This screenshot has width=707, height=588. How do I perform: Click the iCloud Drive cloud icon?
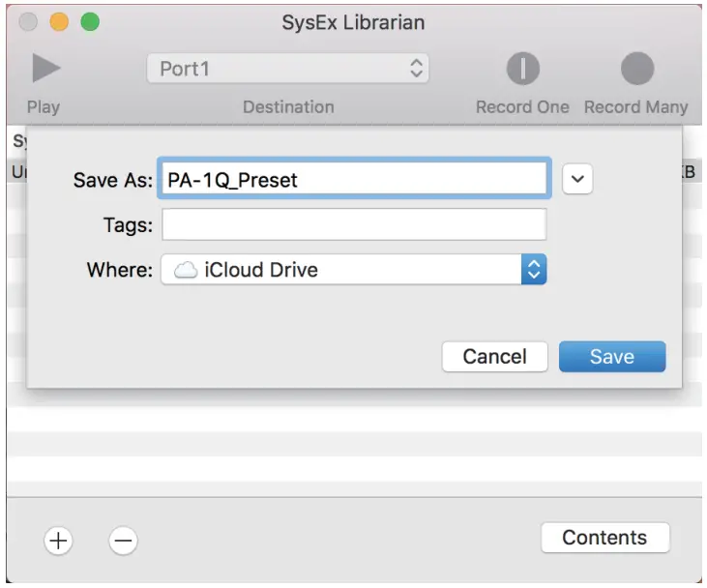tap(185, 270)
